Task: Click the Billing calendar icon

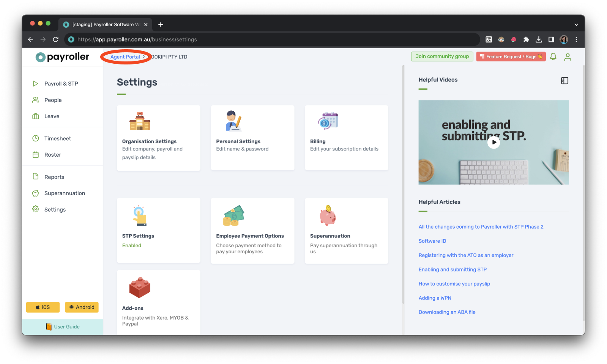Action: click(328, 121)
